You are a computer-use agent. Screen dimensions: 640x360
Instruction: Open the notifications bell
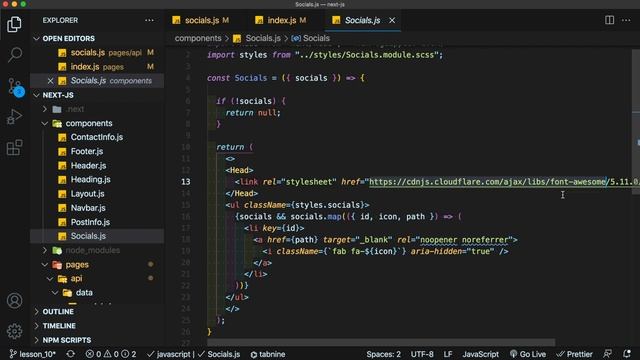click(x=627, y=354)
